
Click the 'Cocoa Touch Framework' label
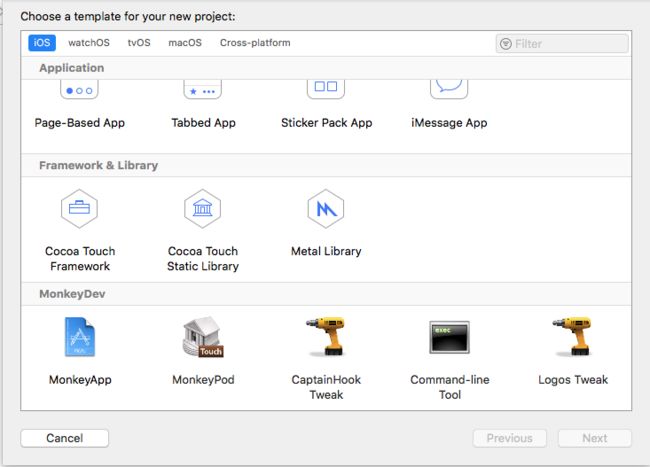pyautogui.click(x=80, y=259)
